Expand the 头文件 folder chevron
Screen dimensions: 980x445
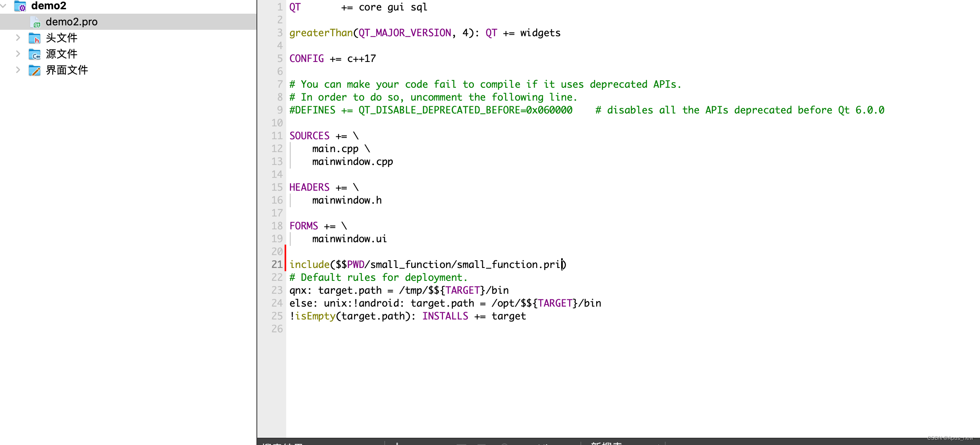coord(18,38)
